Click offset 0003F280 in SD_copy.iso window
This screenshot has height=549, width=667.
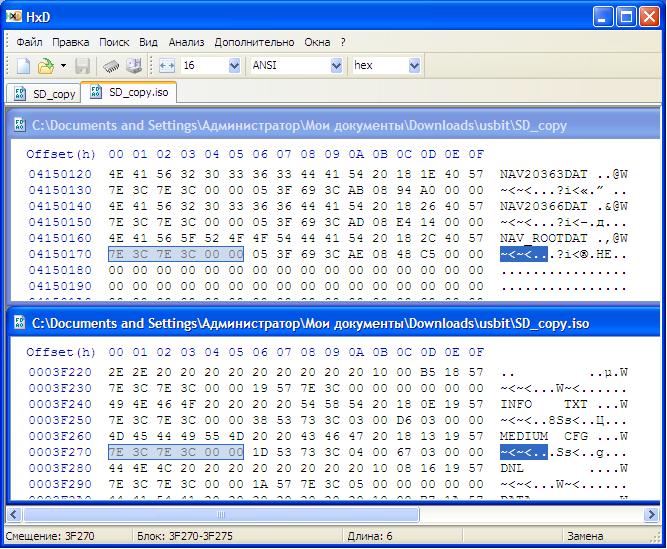pyautogui.click(x=60, y=468)
